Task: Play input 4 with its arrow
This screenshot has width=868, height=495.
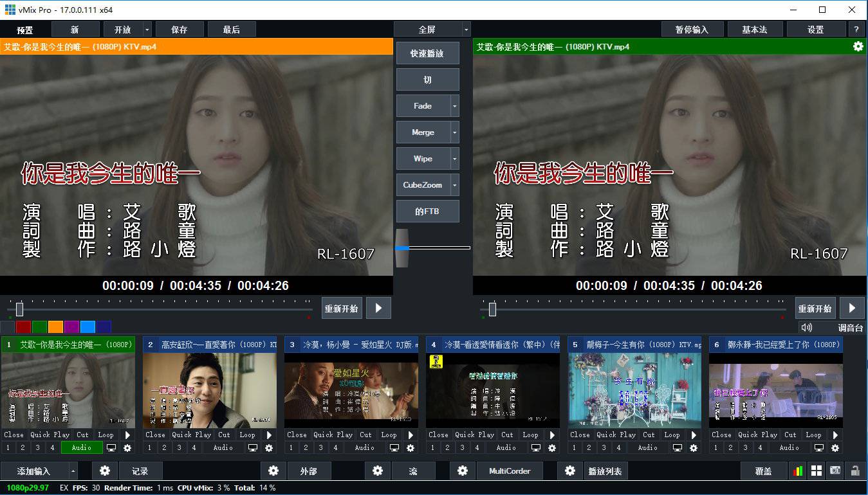Action: click(x=552, y=435)
